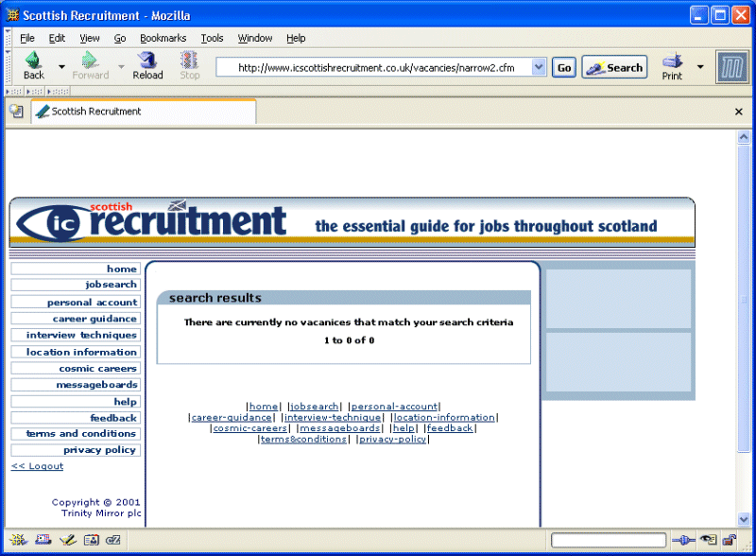Open Navigator from status bar component icon
The image size is (756, 556).
coord(18,540)
